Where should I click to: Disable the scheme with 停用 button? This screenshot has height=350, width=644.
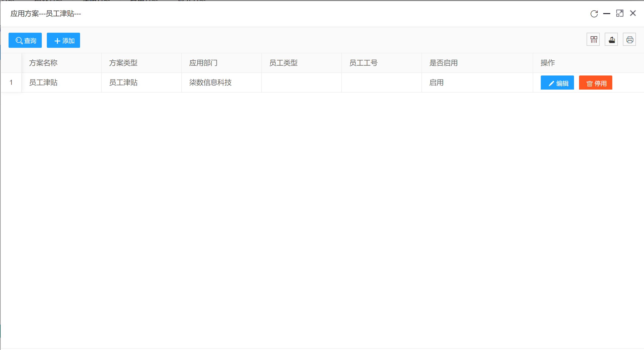(596, 83)
